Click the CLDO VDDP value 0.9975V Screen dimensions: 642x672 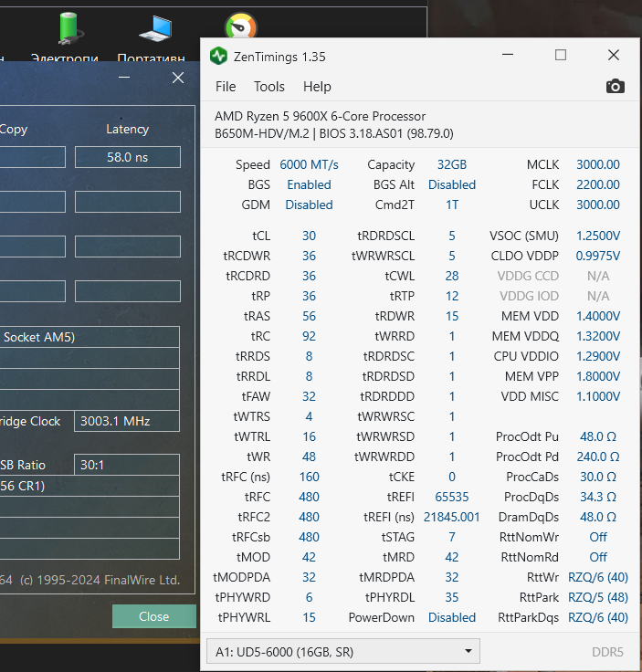[598, 256]
